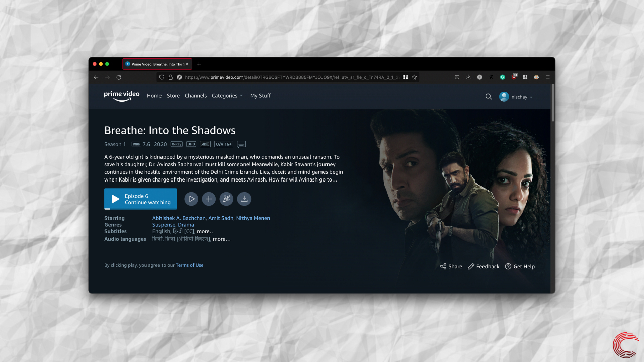Open the Terms of Use link

[190, 265]
